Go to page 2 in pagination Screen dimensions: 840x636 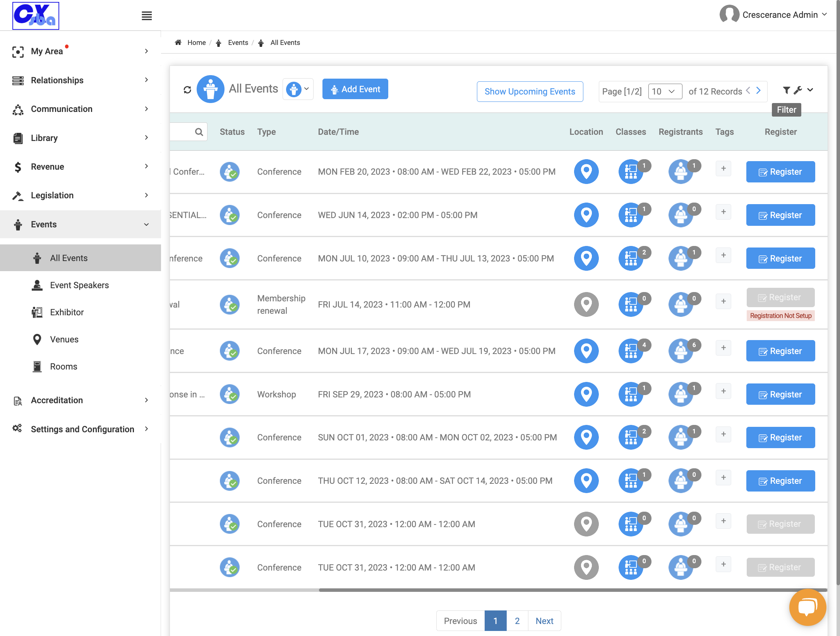pyautogui.click(x=517, y=621)
